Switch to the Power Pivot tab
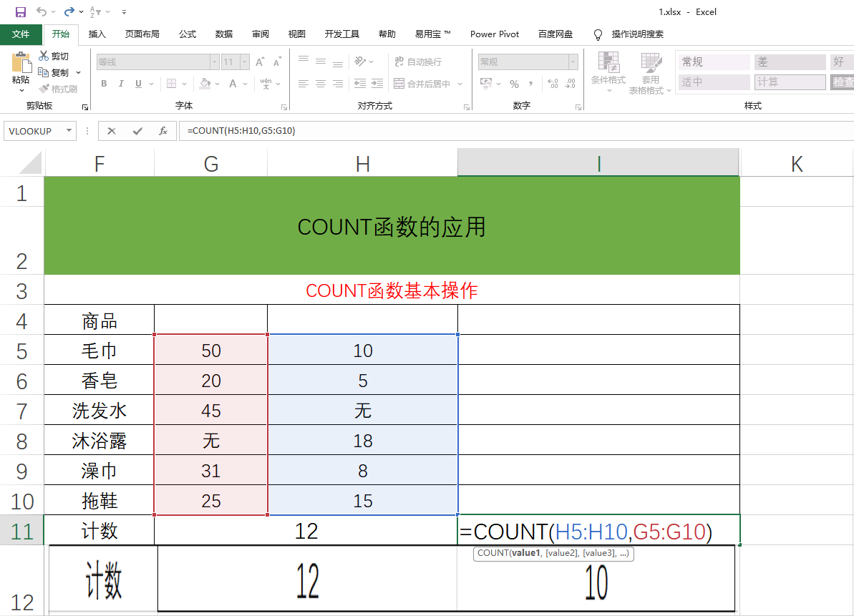 coord(495,34)
